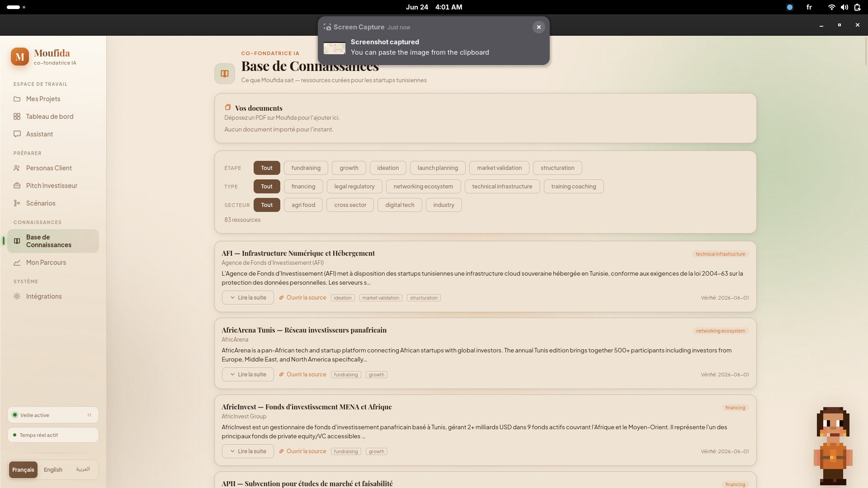Viewport: 868px width, 488px height.
Task: Open the captured screenshot thumbnail
Action: click(335, 48)
